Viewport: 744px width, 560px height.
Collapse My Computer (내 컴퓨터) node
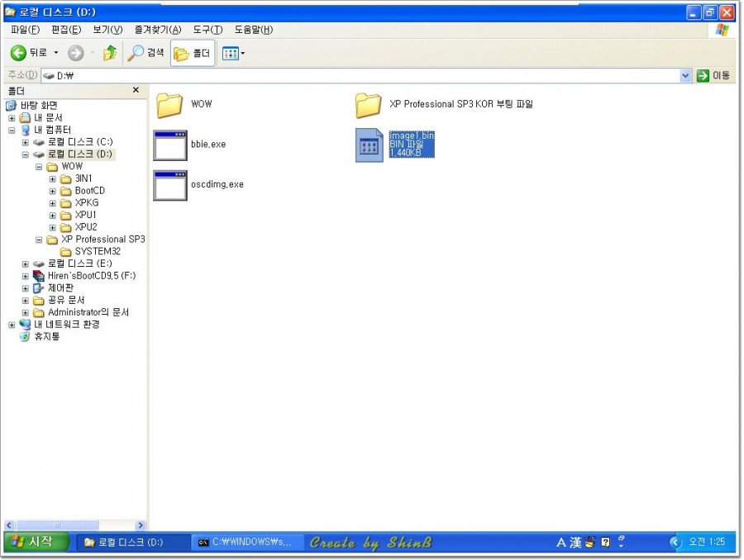tap(12, 130)
